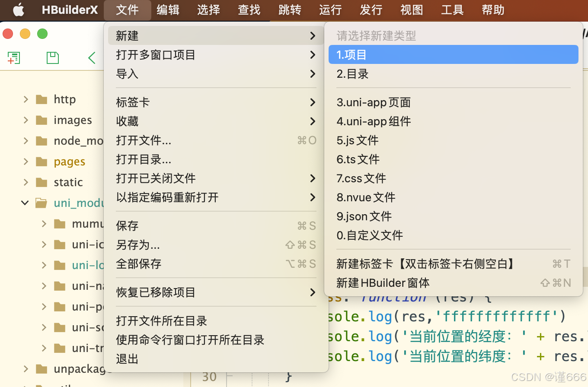Image resolution: width=588 pixels, height=387 pixels.
Task: Create a new 9.json文件
Action: point(454,216)
